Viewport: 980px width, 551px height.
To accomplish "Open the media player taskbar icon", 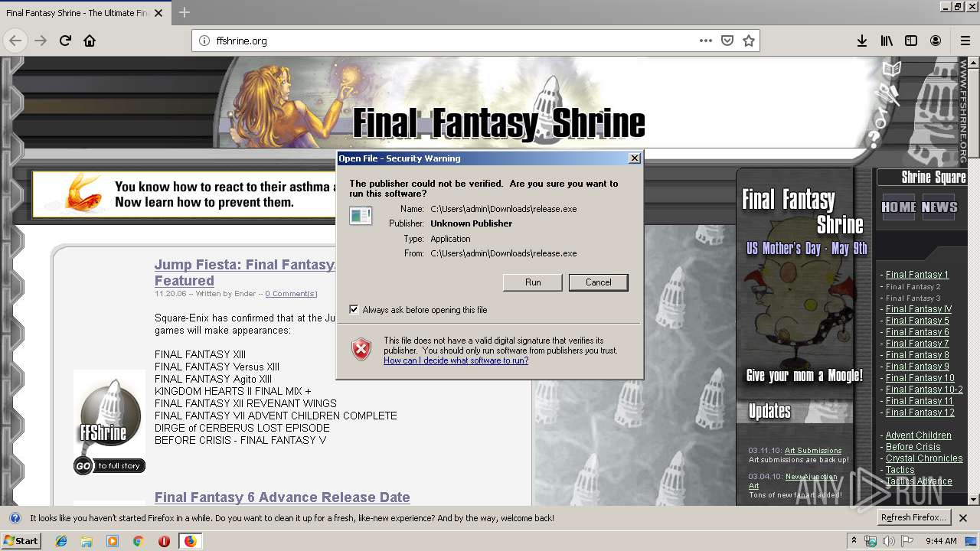I will pyautogui.click(x=113, y=541).
